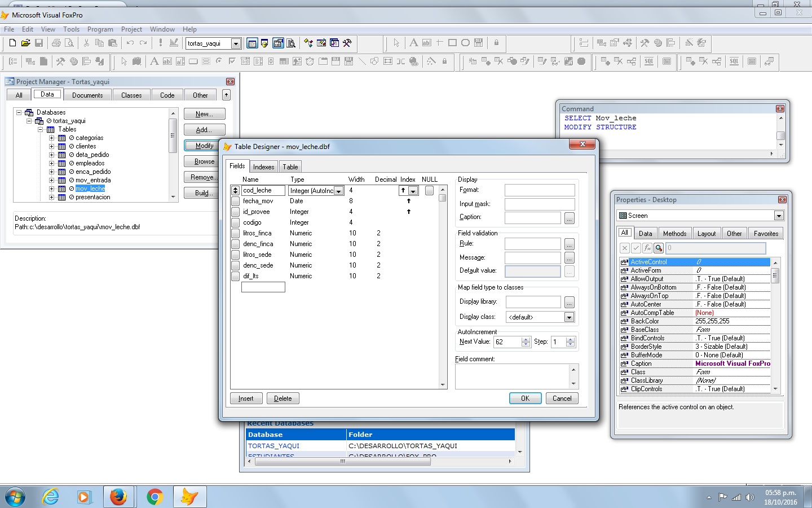Increase the Next Value spinner
The image size is (812, 508).
(526, 339)
